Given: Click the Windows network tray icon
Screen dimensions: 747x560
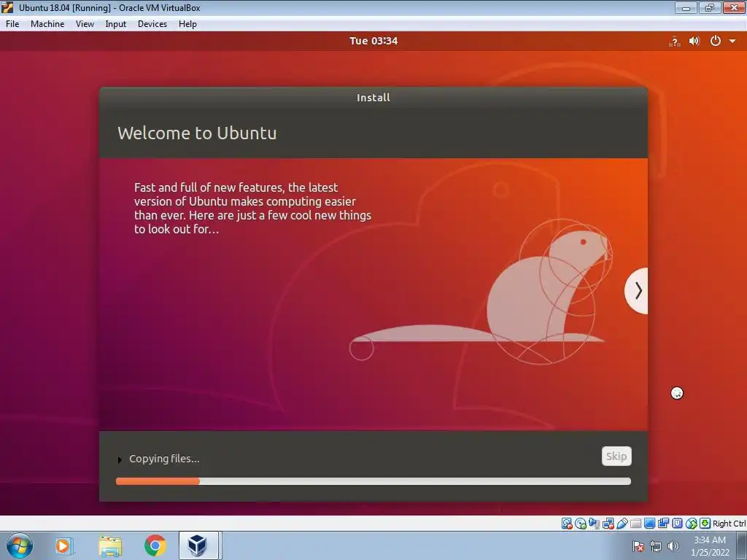Looking at the screenshot, I should coord(656,546).
